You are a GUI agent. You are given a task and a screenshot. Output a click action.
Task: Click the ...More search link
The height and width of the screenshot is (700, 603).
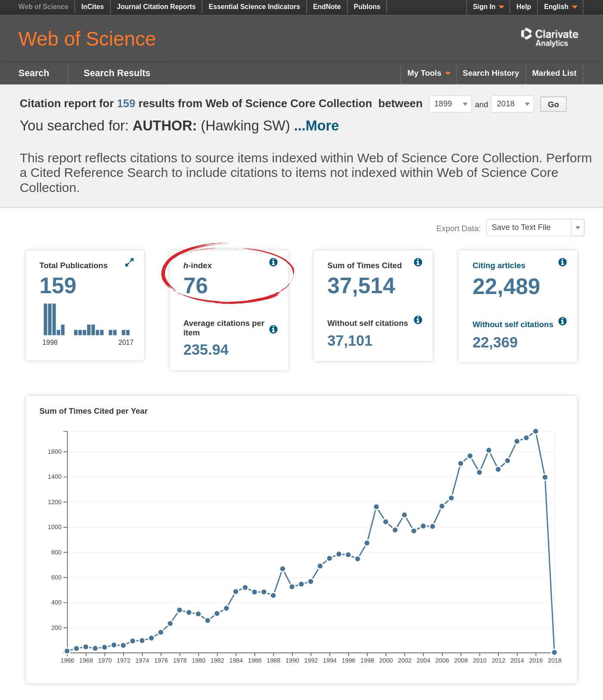point(317,126)
